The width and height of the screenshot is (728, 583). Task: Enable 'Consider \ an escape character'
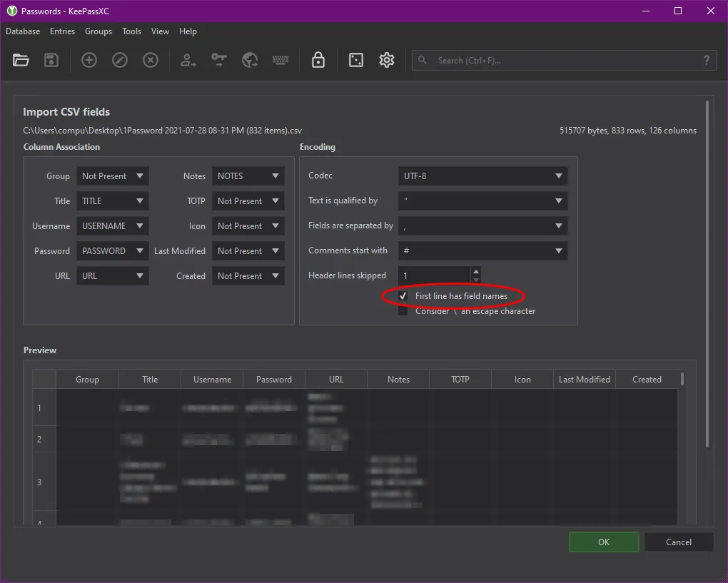pos(403,311)
